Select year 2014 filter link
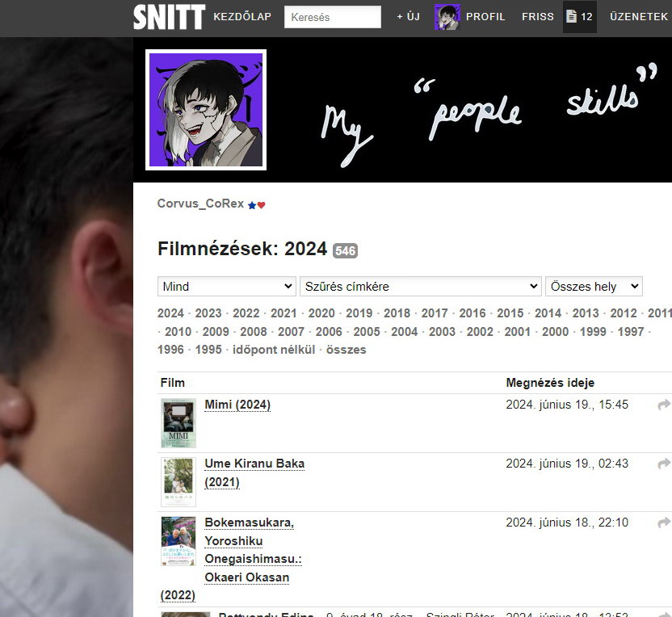672x617 pixels. tap(548, 313)
